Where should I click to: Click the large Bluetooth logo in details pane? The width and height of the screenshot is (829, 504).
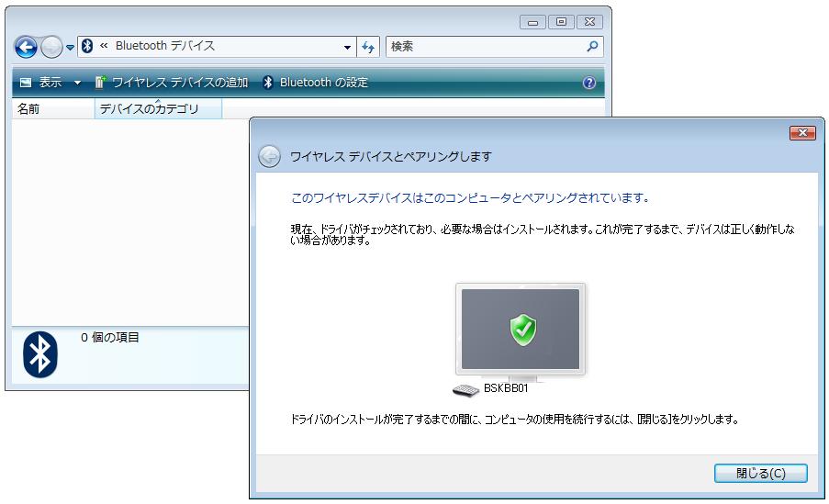pyautogui.click(x=40, y=353)
